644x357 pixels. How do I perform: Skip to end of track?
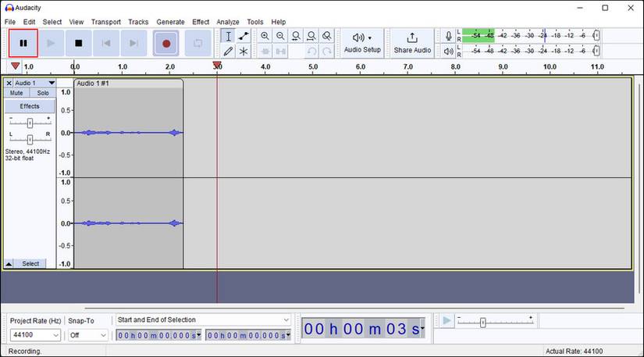pos(133,43)
